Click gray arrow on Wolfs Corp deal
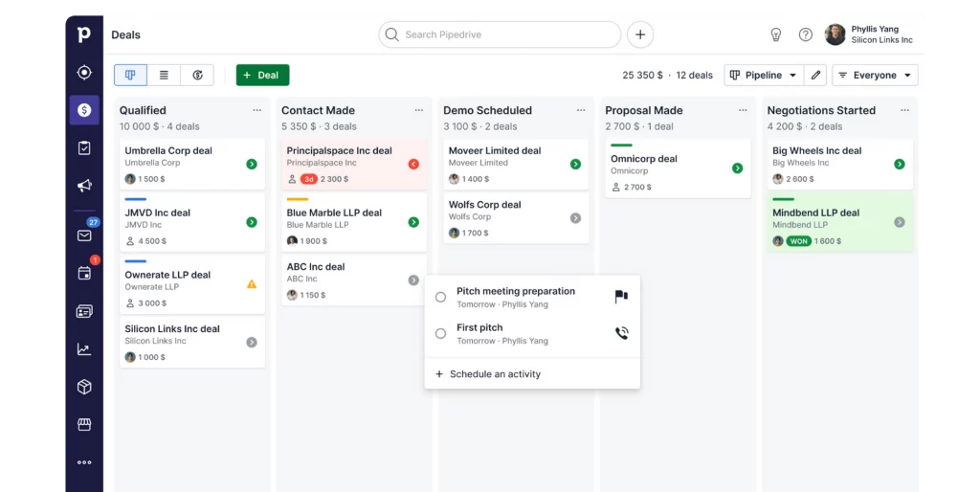The height and width of the screenshot is (492, 980). tap(575, 218)
